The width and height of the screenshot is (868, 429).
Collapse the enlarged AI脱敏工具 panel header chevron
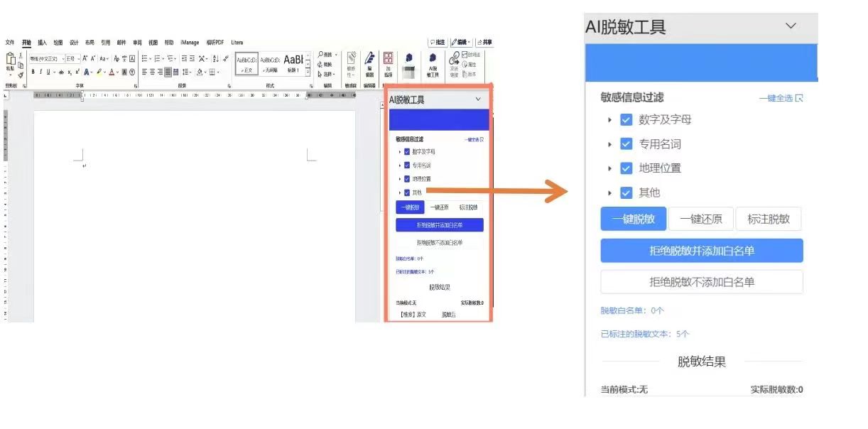791,26
